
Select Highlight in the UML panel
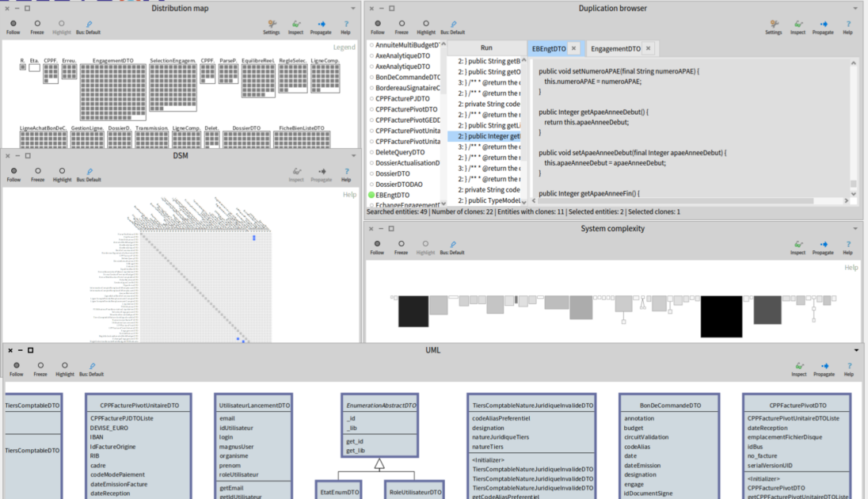click(x=65, y=369)
